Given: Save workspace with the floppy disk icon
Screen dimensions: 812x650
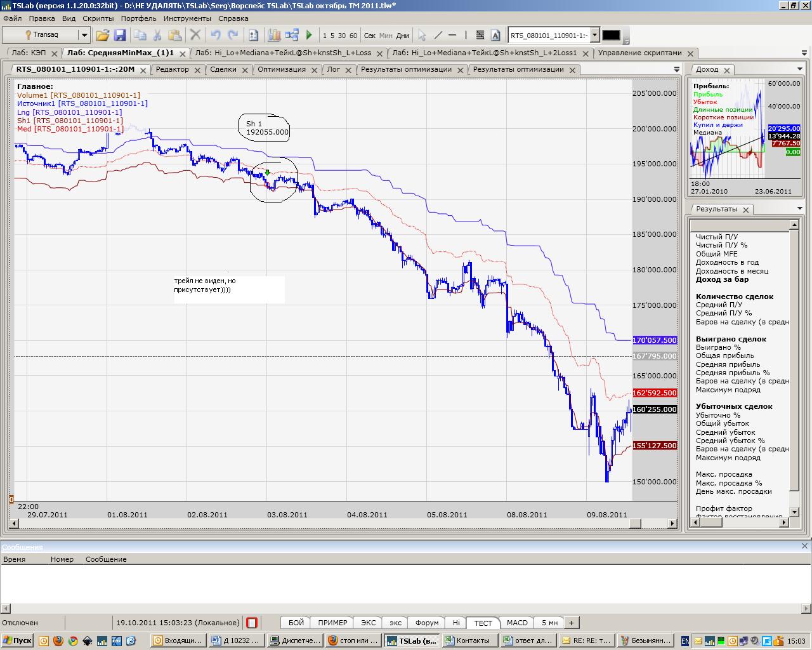Looking at the screenshot, I should (120, 36).
